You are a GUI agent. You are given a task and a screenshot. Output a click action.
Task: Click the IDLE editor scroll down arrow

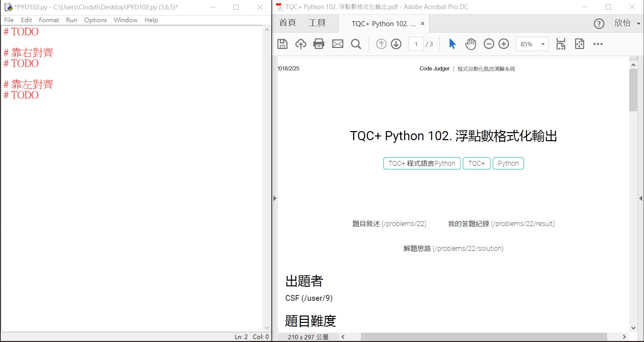coord(267,328)
